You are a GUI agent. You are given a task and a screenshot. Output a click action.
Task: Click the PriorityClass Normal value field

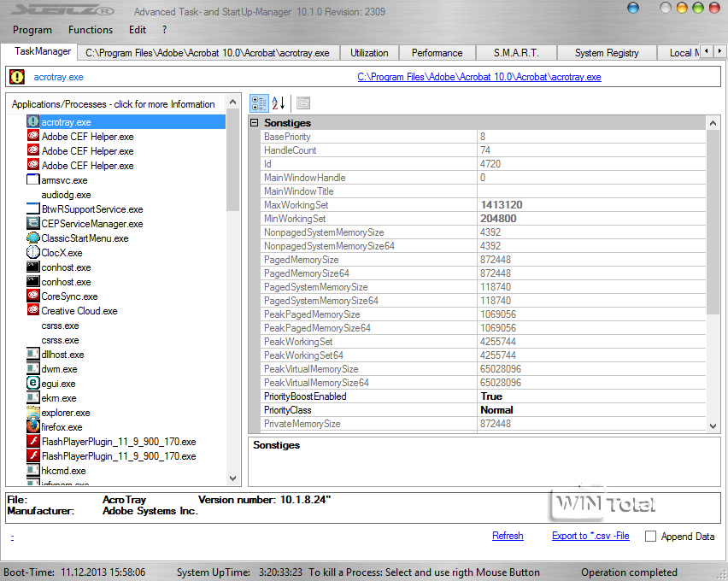click(590, 410)
